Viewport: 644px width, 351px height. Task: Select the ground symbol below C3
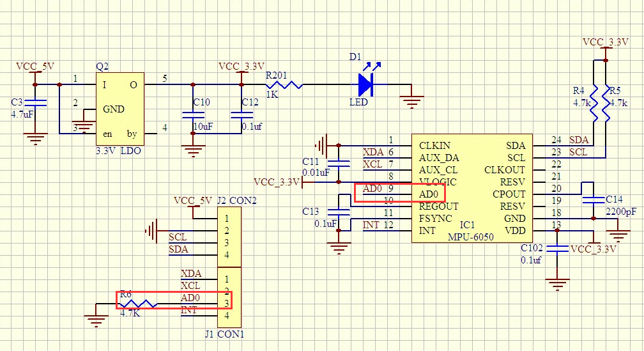coord(35,138)
